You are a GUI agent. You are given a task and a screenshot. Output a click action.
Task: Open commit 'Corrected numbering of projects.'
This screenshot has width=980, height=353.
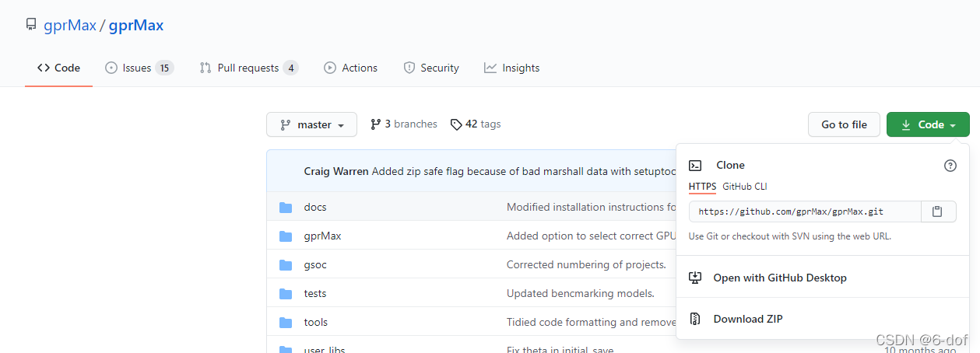(586, 265)
